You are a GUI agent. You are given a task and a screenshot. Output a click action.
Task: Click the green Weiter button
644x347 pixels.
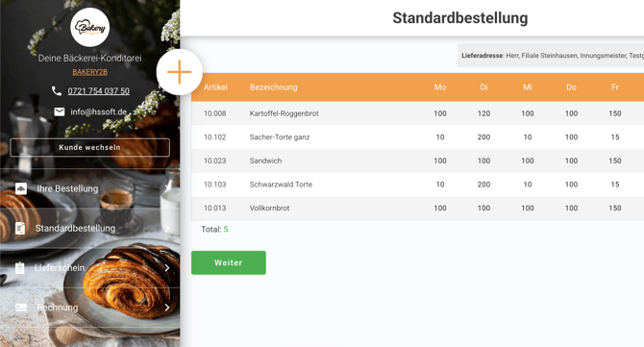click(x=229, y=262)
